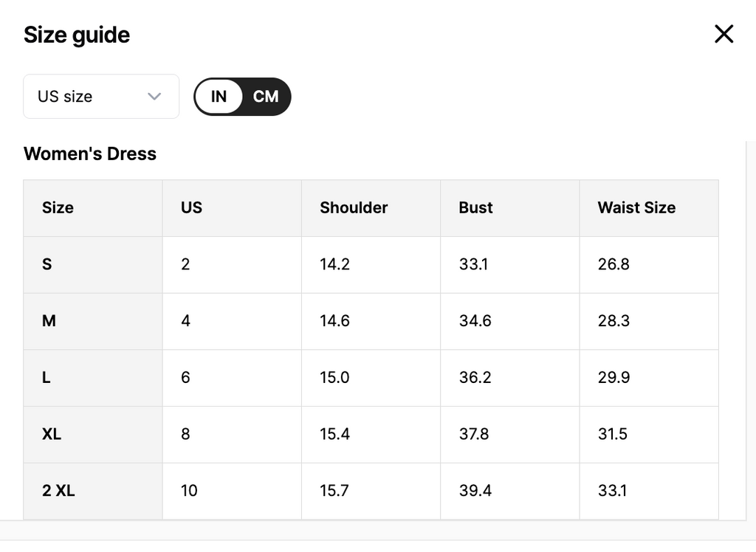Screen dimensions: 756x552
Task: Switch measurements to CM units
Action: 266,97
